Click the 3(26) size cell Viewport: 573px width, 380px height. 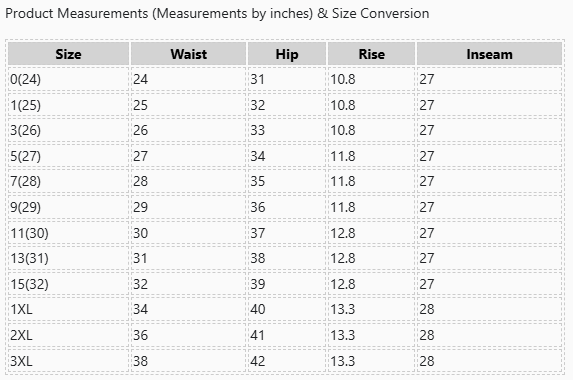click(69, 130)
